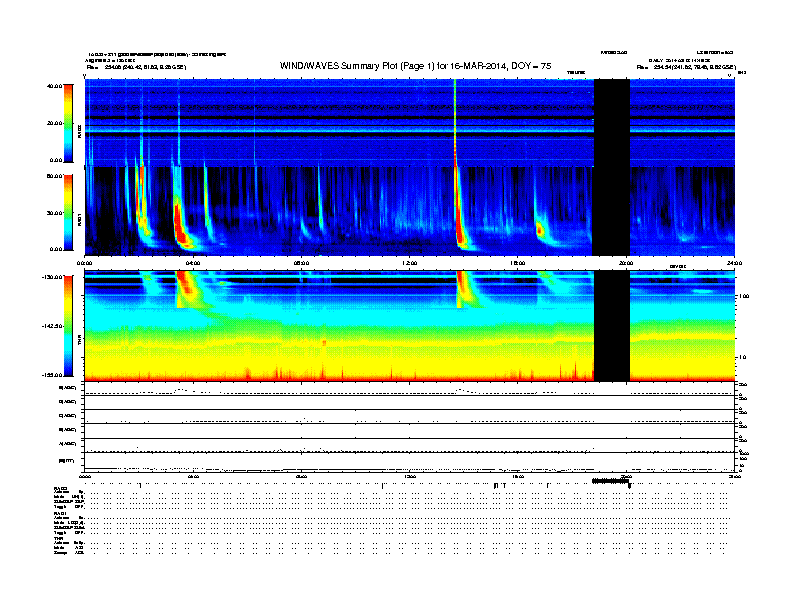Screen dimensions: 792x612
Task: Click the red burst near 03:30 in RAD1 panel
Action: 179,225
